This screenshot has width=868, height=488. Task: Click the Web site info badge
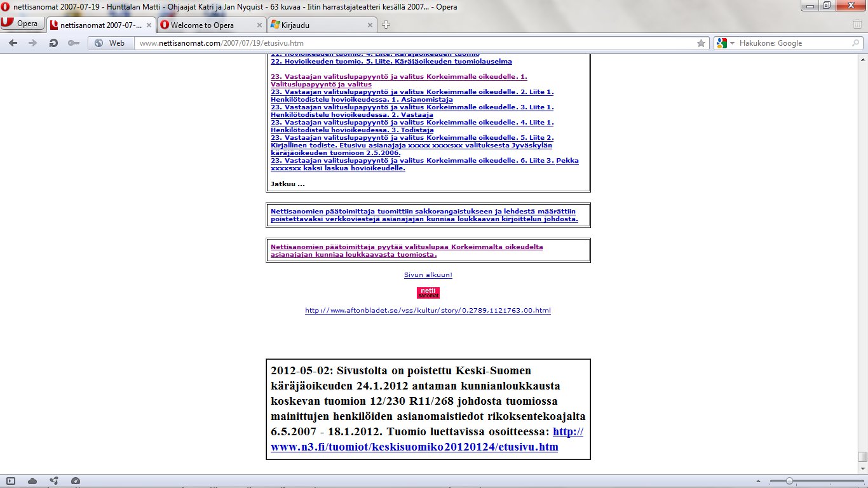point(109,43)
